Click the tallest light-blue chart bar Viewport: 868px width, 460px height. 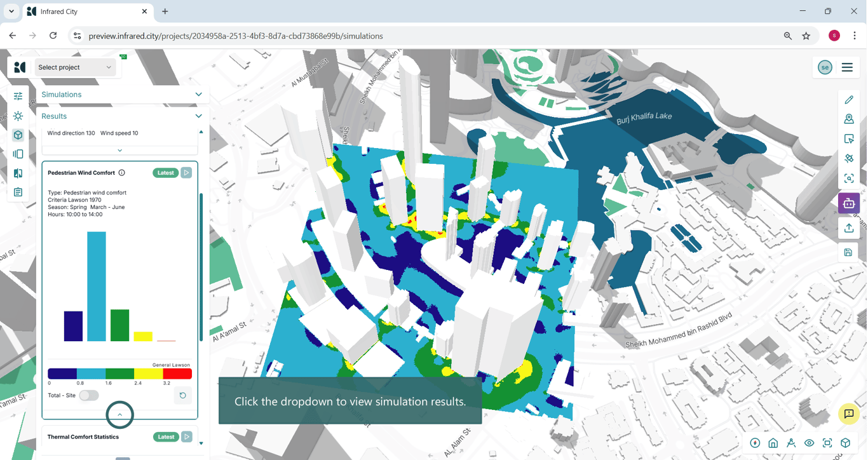(97, 287)
